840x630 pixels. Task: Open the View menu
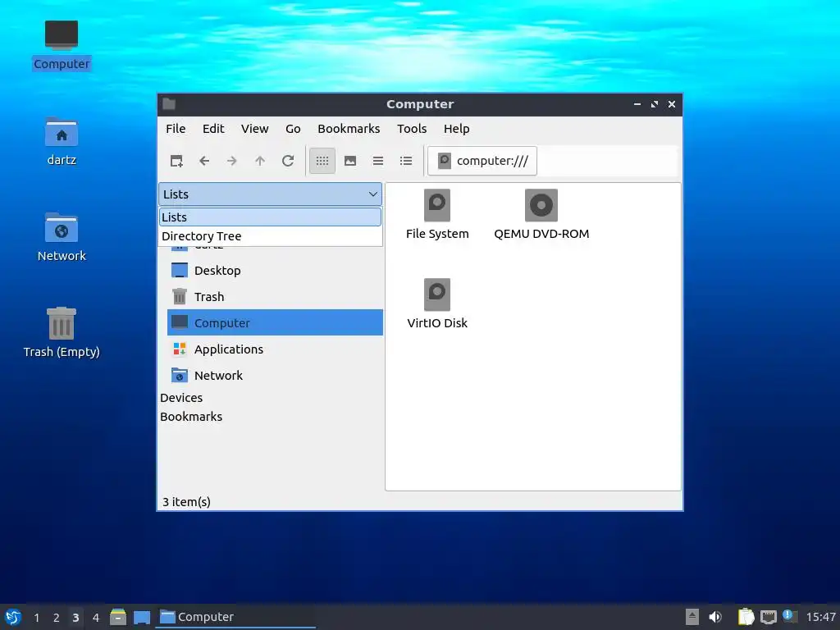tap(254, 129)
